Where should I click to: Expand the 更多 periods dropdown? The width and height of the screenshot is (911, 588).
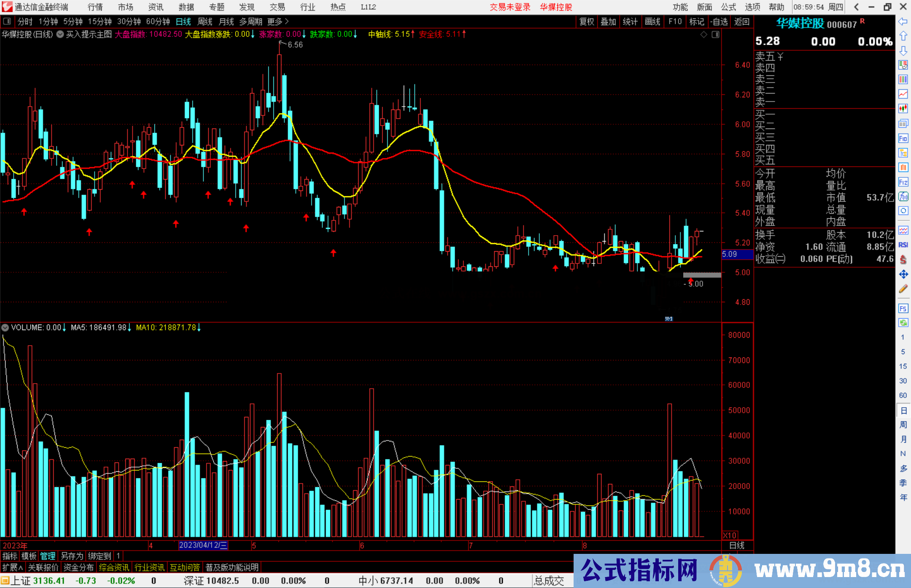pyautogui.click(x=278, y=21)
